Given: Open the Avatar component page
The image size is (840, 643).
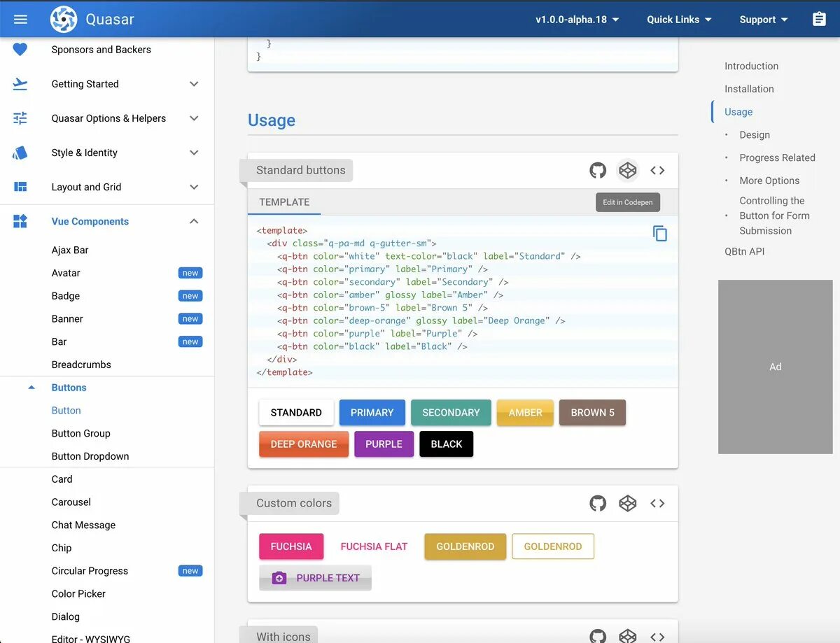Looking at the screenshot, I should click(x=66, y=273).
